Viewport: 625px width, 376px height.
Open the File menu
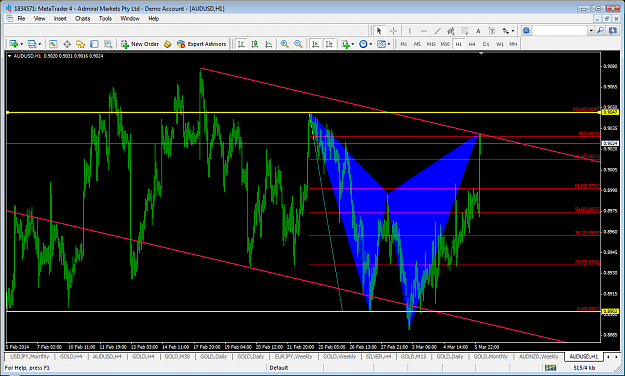pyautogui.click(x=21, y=18)
